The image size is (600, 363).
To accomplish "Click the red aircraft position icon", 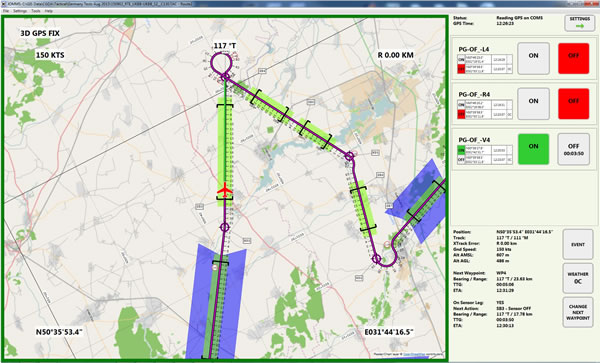I will pos(225,190).
